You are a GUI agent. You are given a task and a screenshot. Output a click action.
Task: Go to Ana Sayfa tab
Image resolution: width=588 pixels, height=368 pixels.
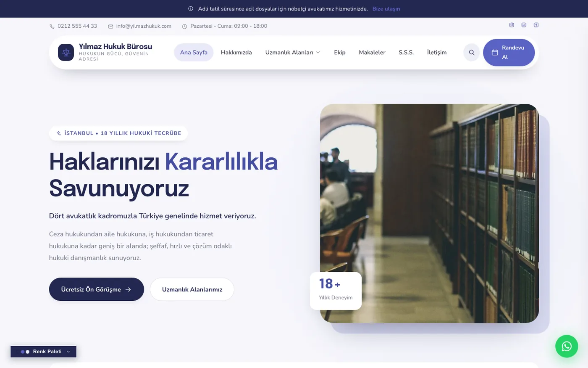pyautogui.click(x=194, y=53)
